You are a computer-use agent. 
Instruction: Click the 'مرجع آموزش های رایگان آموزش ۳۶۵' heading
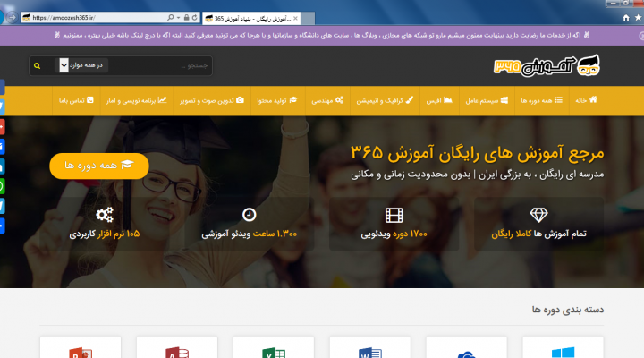pyautogui.click(x=478, y=153)
